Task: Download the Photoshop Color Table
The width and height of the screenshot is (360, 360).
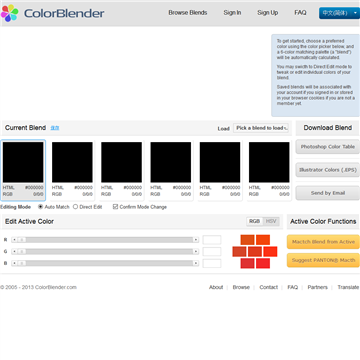Action: (x=328, y=147)
